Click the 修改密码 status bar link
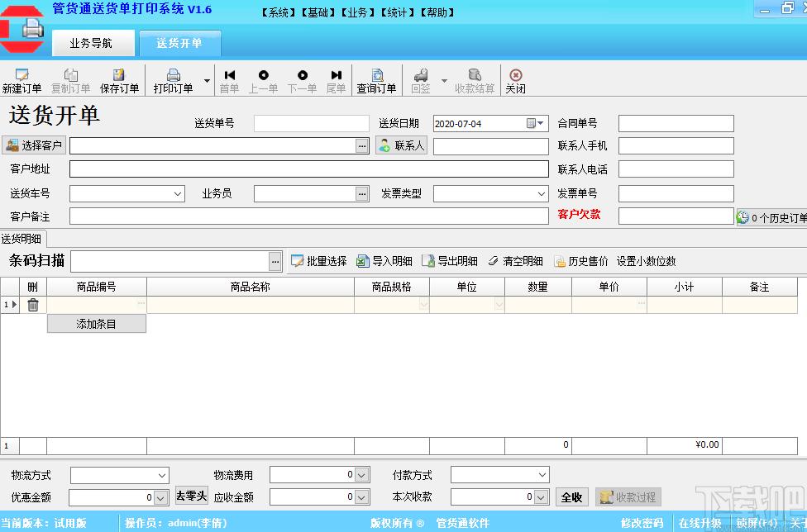The image size is (807, 532). (x=642, y=523)
